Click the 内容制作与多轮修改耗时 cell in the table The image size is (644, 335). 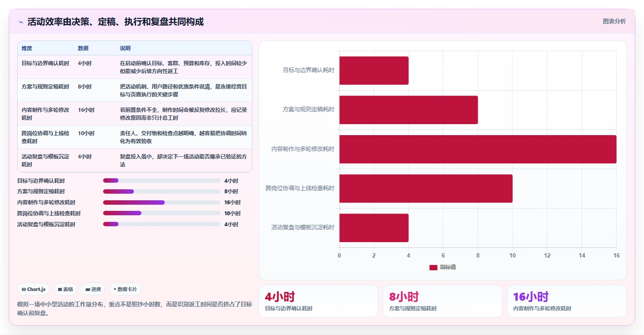pos(45,114)
